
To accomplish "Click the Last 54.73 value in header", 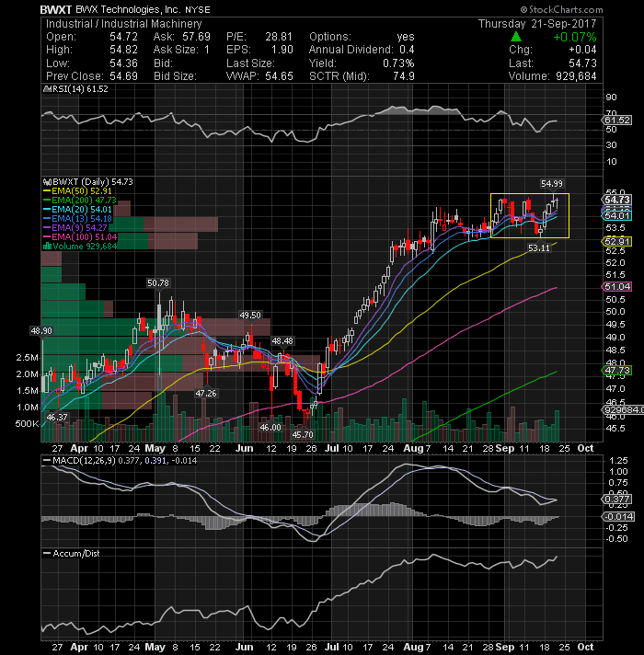I will pos(583,63).
